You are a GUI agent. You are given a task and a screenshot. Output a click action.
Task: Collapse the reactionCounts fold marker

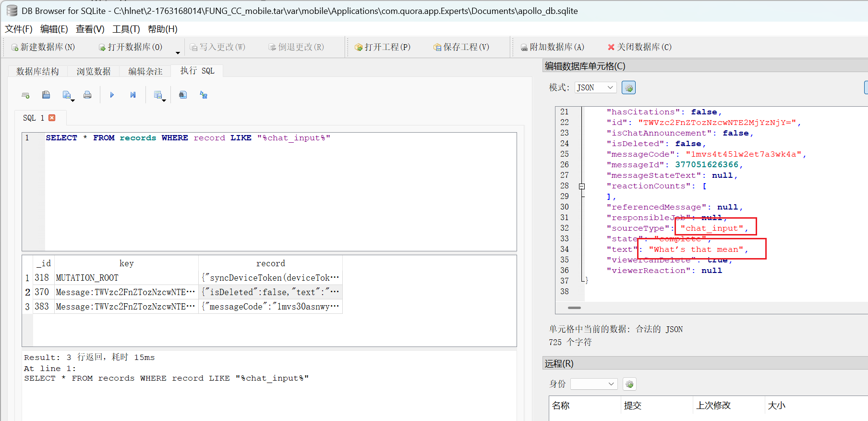582,186
